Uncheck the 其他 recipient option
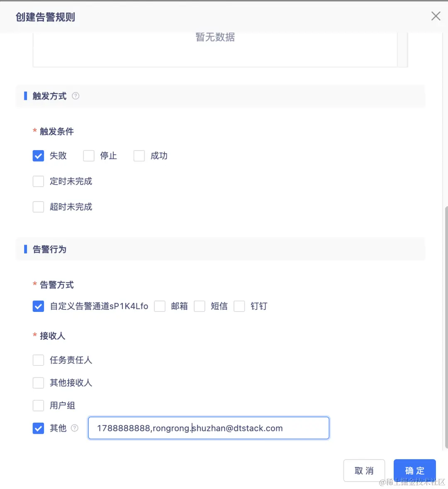The width and height of the screenshot is (448, 489). (38, 428)
